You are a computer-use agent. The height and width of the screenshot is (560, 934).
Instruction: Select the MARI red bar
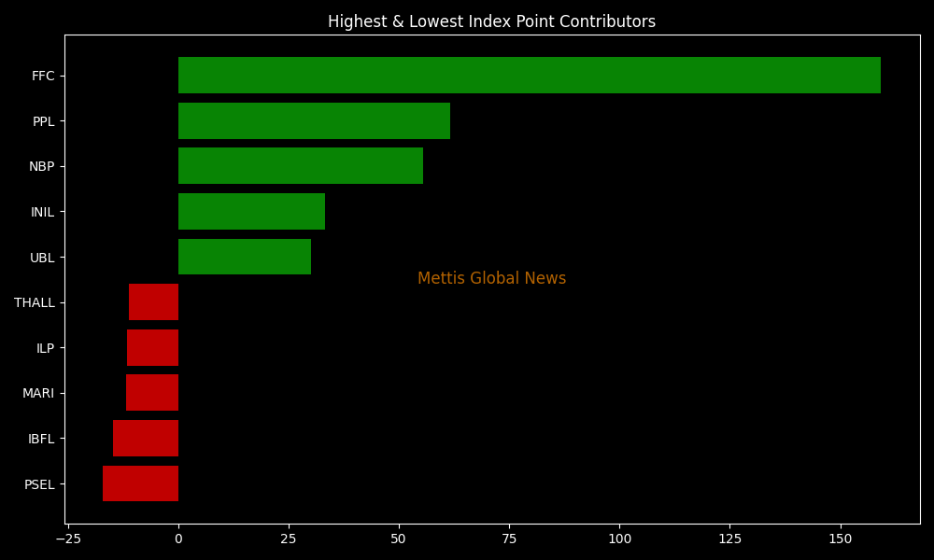click(x=152, y=393)
